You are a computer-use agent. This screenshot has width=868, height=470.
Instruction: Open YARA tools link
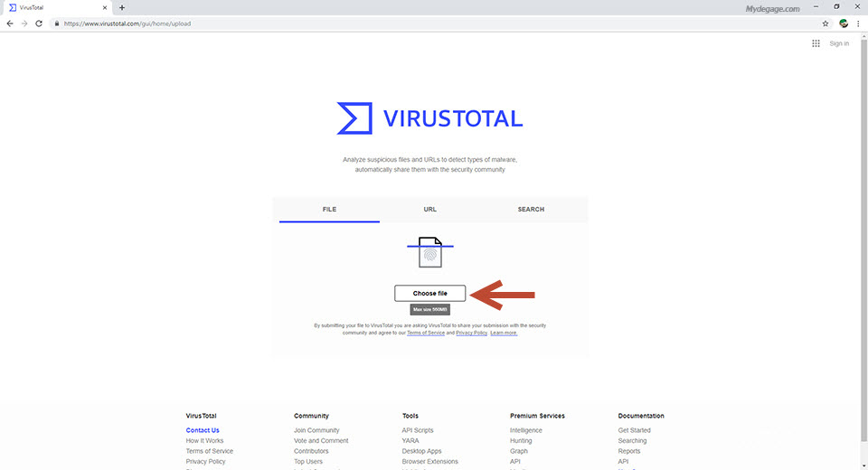(x=410, y=441)
